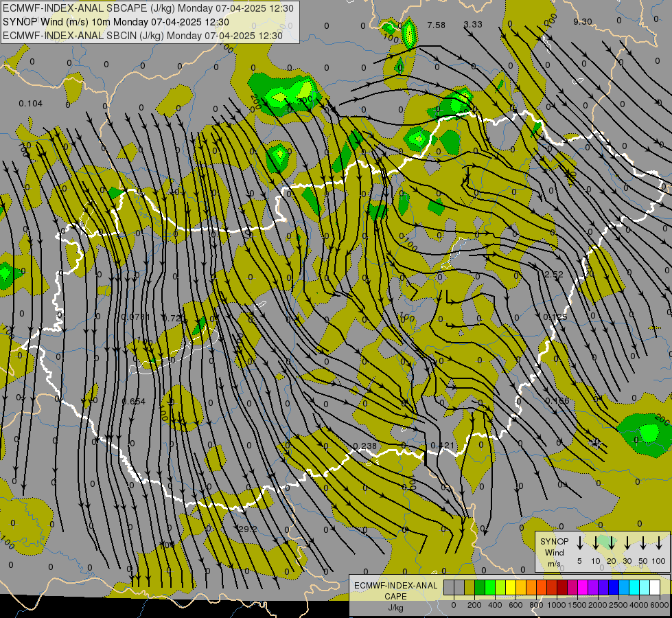Click the 300 contour label on the map
Screen dimensions: 672x618
click(x=305, y=100)
